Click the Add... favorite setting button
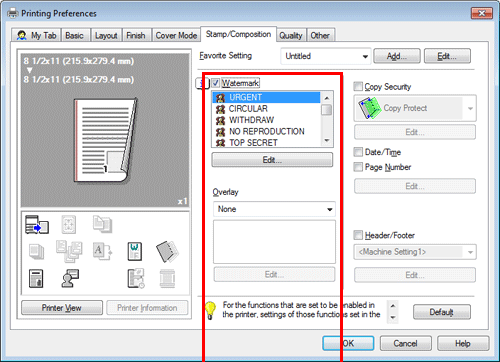500x362 pixels. (397, 56)
